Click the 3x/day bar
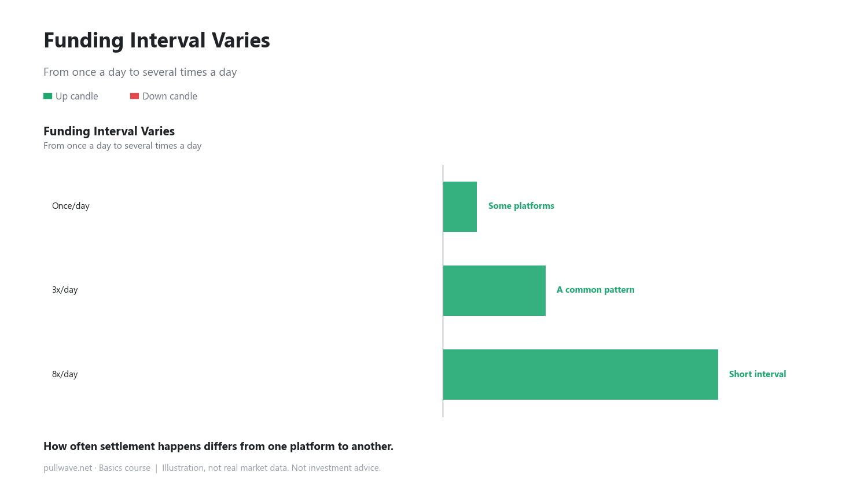 coord(494,290)
